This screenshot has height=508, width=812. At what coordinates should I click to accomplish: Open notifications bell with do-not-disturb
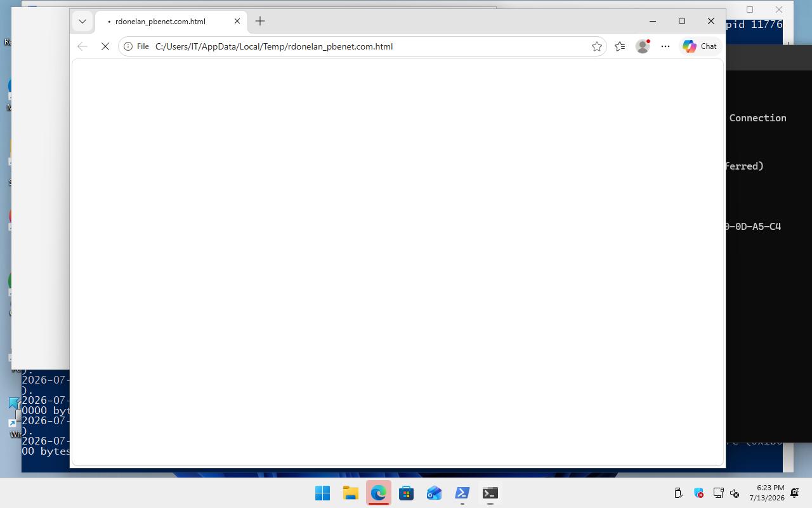[x=794, y=493]
